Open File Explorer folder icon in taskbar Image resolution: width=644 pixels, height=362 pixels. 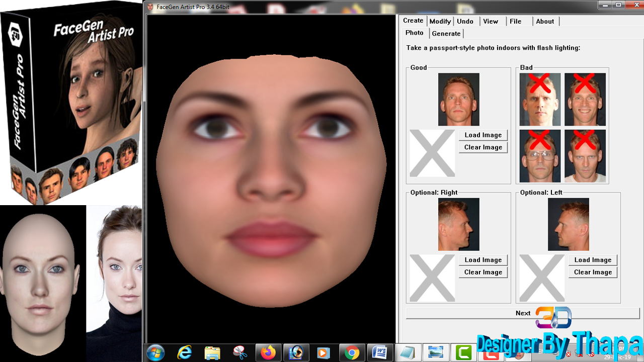[213, 353]
